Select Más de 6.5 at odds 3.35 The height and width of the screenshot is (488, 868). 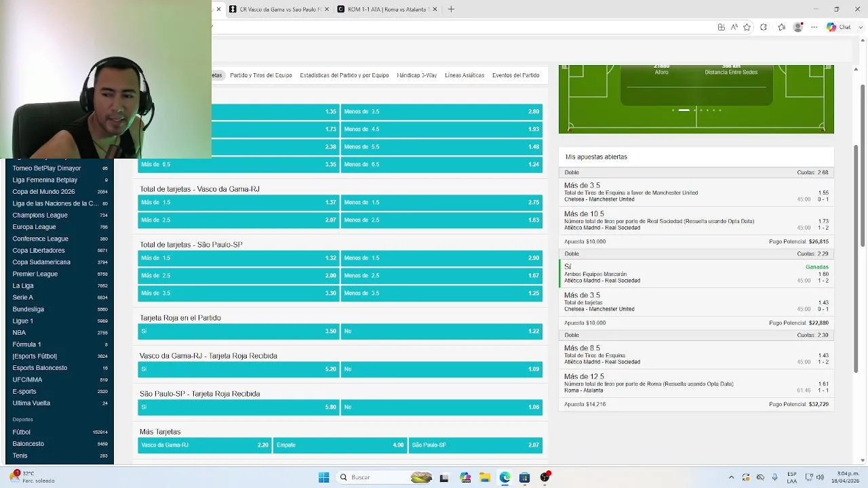pyautogui.click(x=238, y=164)
